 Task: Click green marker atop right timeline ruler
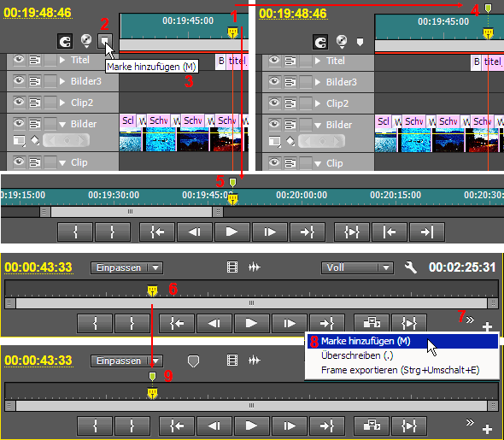[x=488, y=8]
